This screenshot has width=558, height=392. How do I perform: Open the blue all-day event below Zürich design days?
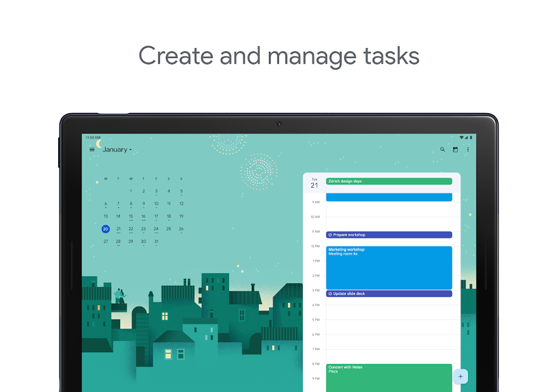tap(389, 197)
